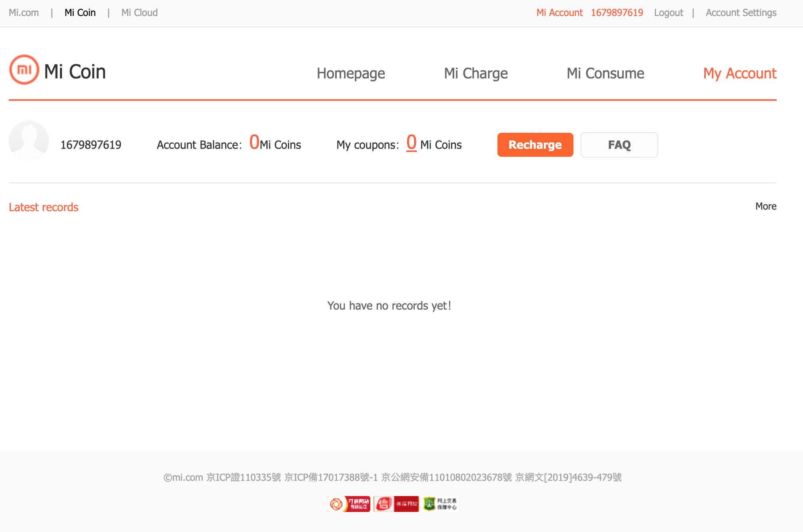803x532 pixels.
Task: Click the 'You have no records yet!' message
Action: (389, 306)
